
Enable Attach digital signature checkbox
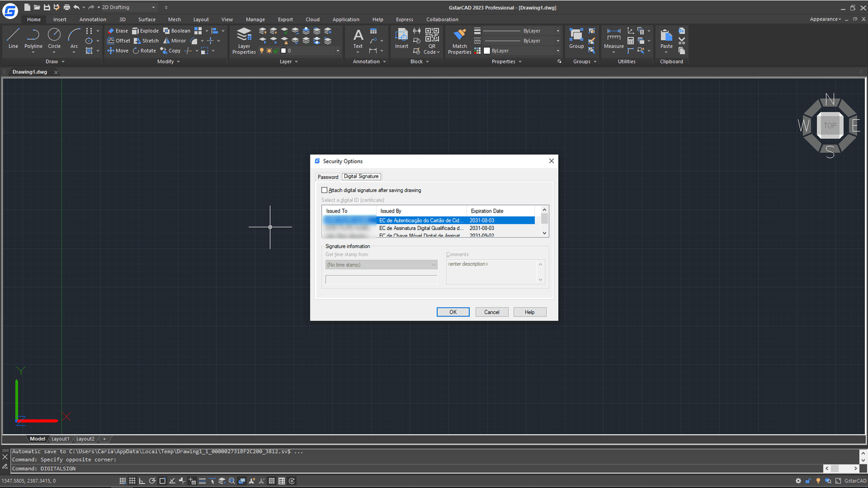click(324, 190)
